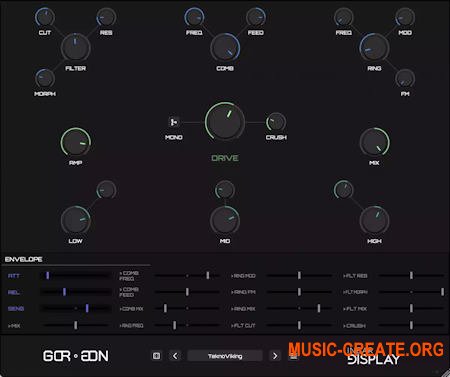450x377 pixels.
Task: Go to the previous preset arrow
Action: tap(175, 356)
